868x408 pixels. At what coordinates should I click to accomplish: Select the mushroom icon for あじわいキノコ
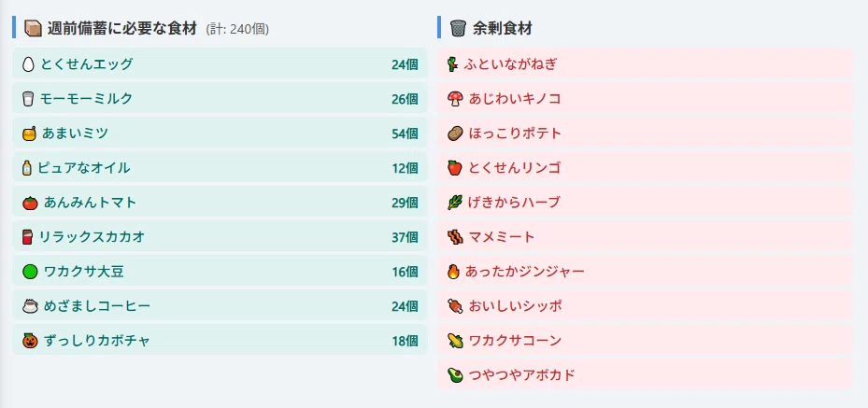[454, 99]
